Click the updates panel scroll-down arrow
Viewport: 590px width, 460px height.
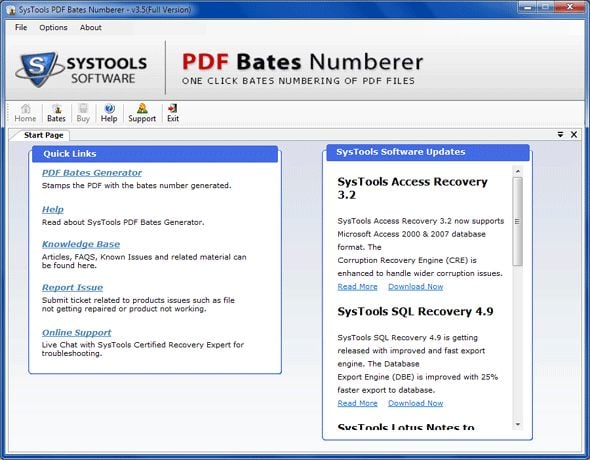[x=518, y=424]
